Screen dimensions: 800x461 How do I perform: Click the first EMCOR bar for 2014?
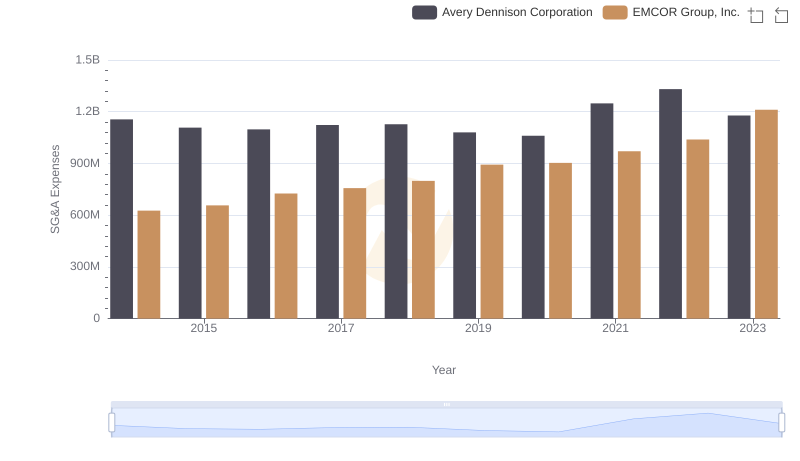click(149, 264)
